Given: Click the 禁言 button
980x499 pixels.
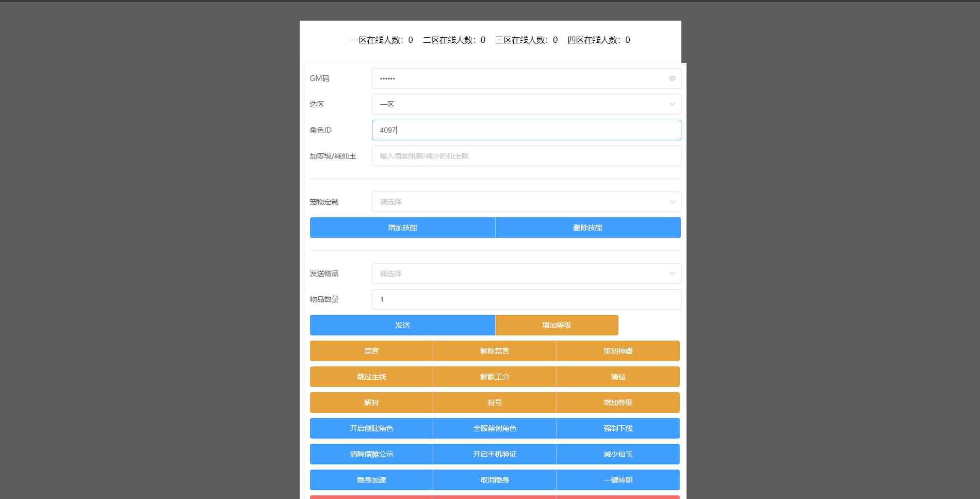Looking at the screenshot, I should click(371, 351).
